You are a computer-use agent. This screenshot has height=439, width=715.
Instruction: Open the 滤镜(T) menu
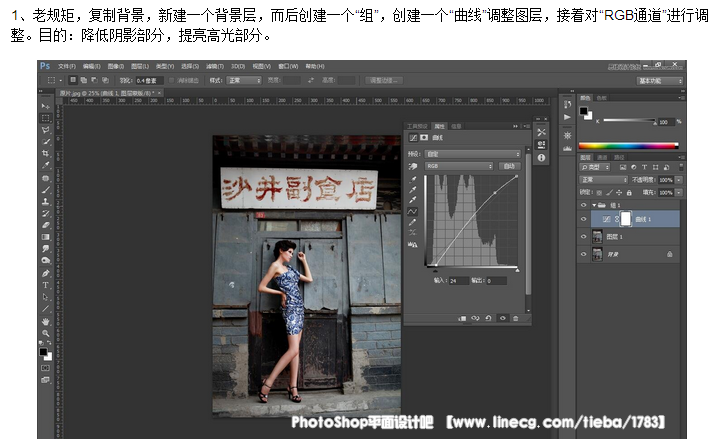coord(215,67)
